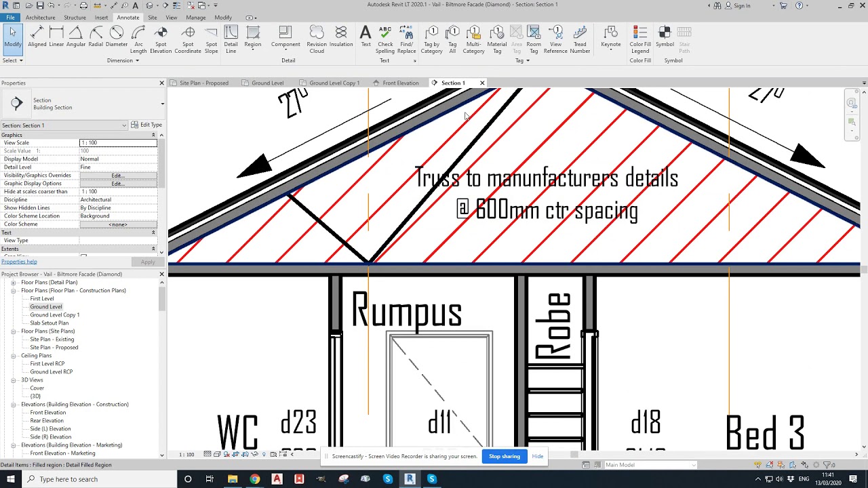
Task: Click the Symbol tool
Action: click(x=665, y=37)
